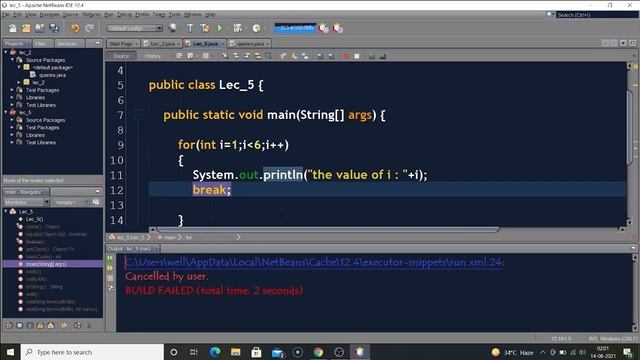Collapse lec_2 Source Packages node
Screen dimensions: 640x360
pos(12,60)
